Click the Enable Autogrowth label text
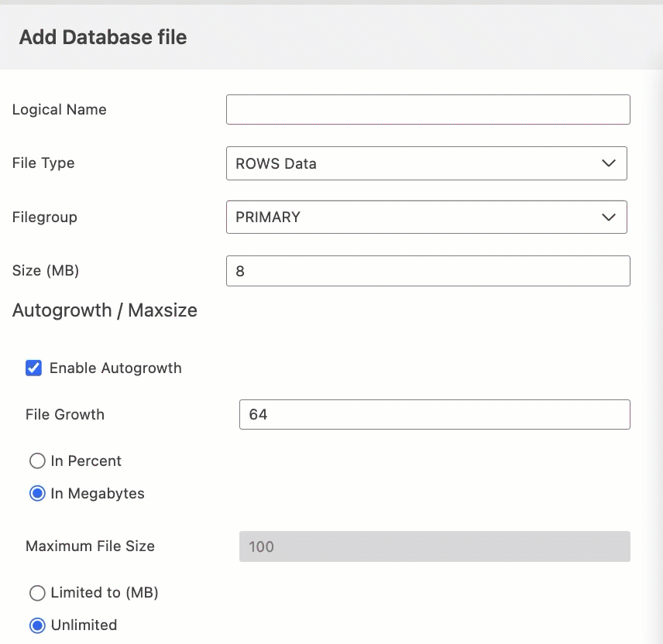Screen dimensions: 663x644 click(114, 368)
